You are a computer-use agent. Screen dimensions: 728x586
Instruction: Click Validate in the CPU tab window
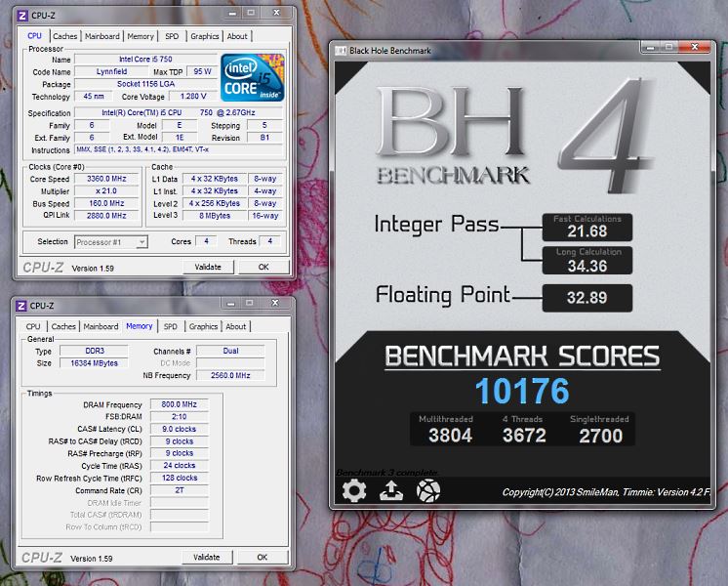click(208, 267)
